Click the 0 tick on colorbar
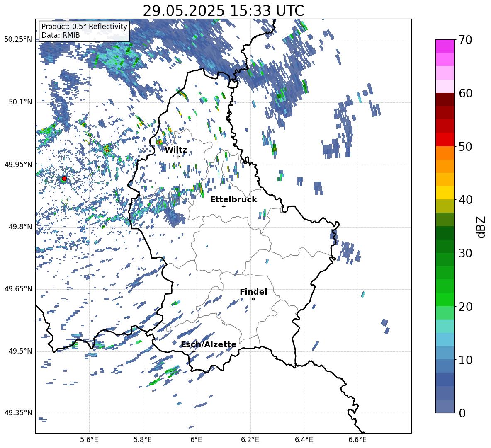Screen dimensions: 491x448 click(462, 413)
